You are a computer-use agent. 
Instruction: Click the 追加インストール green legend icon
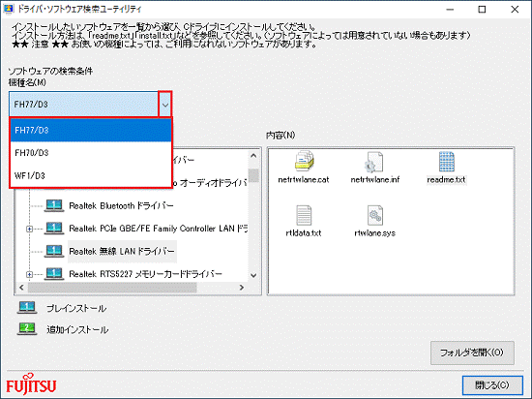[x=27, y=329]
